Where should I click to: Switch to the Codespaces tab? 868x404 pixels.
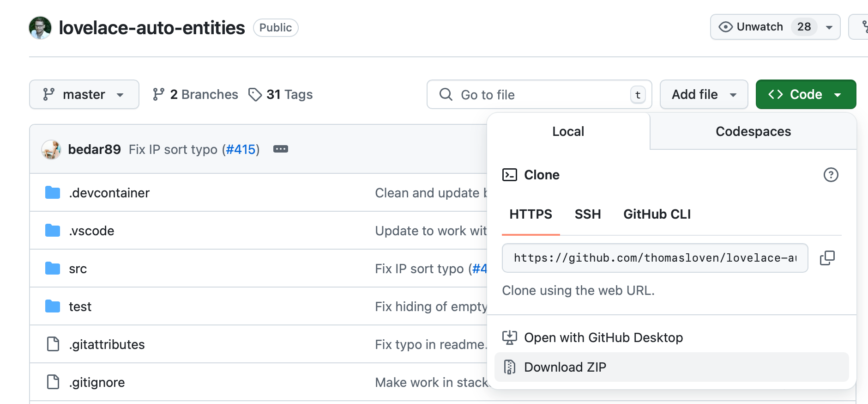point(753,131)
